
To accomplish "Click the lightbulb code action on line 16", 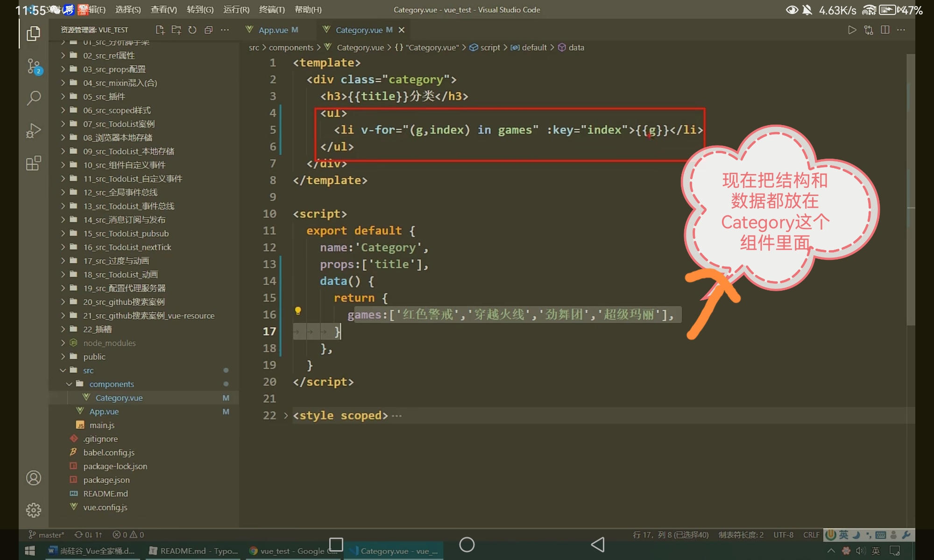I will click(x=298, y=311).
